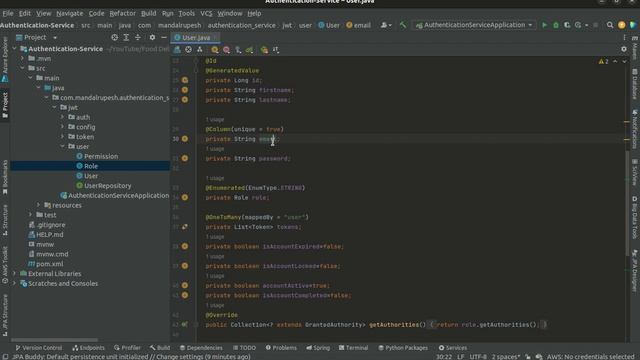Open the Terminal tool window
This screenshot has width=640, height=360.
(x=353, y=348)
